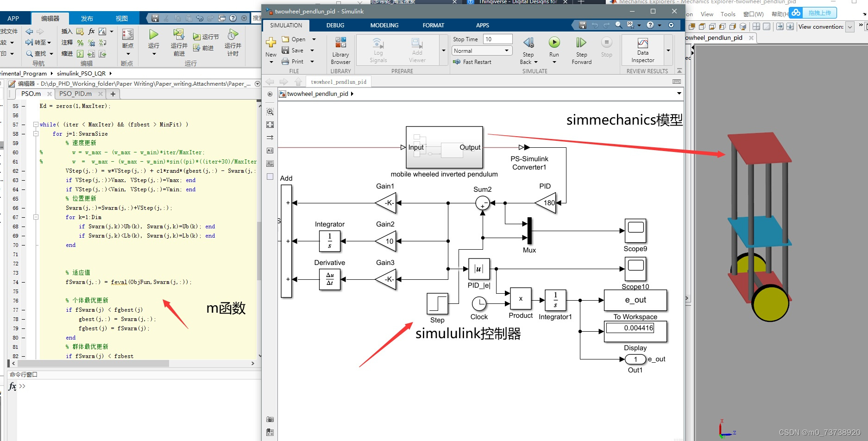This screenshot has height=441, width=868.
Task: Switch to the MODELING tab
Action: click(384, 25)
